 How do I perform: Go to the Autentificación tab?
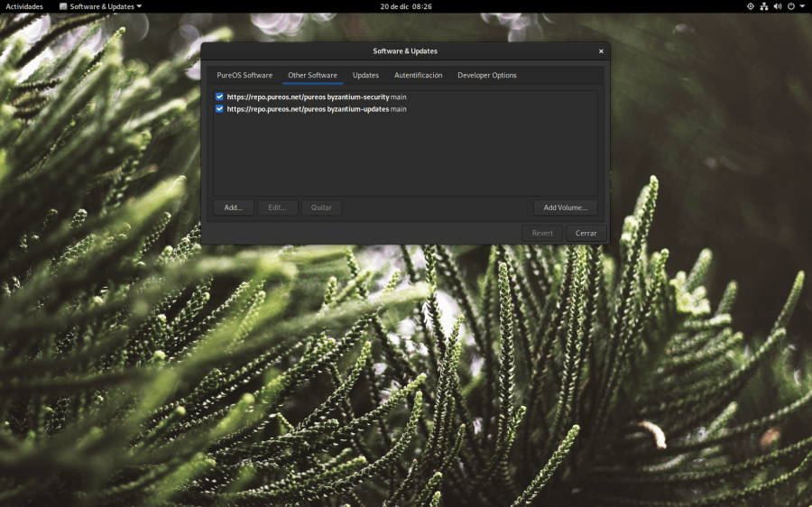point(418,76)
